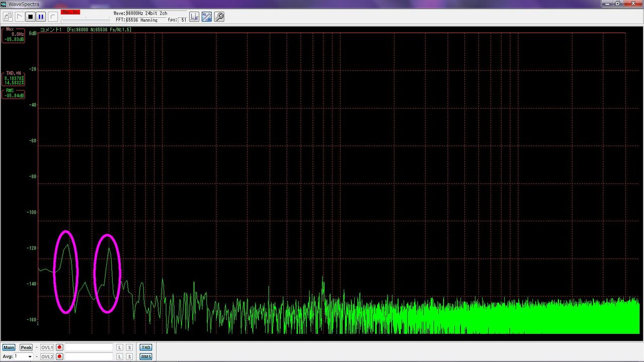This screenshot has width=644, height=362.
Task: Click the THD,+N readout box
Action: [14, 78]
